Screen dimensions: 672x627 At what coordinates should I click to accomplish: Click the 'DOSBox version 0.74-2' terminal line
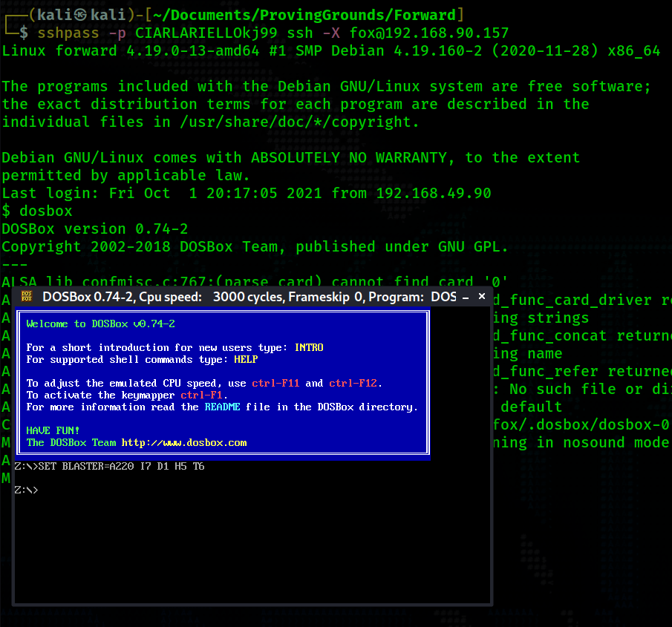click(95, 229)
